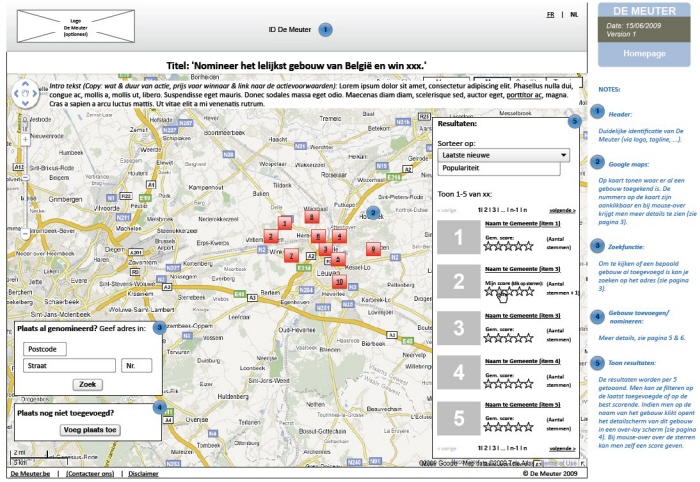Open result thumbnail number 1
The image size is (700, 482).
458,237
